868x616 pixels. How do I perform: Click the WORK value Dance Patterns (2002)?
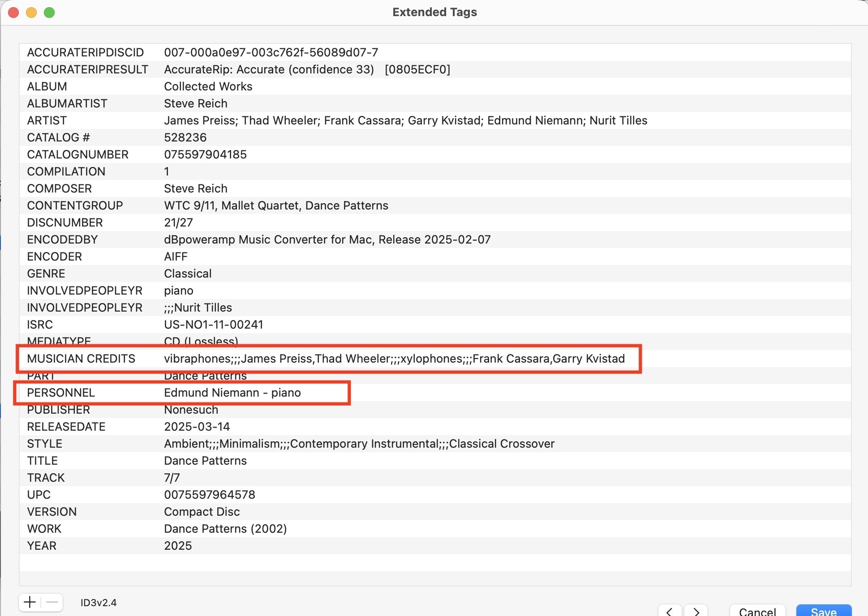coord(225,529)
